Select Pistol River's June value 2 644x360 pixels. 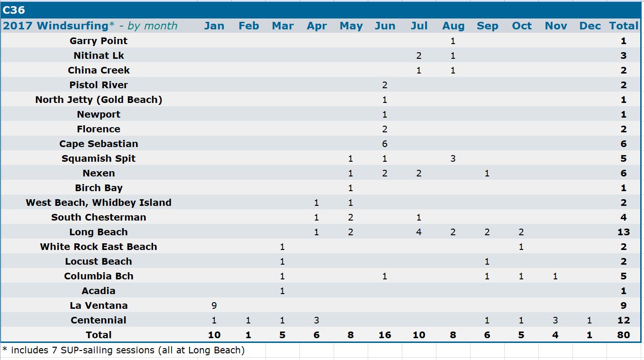click(385, 85)
